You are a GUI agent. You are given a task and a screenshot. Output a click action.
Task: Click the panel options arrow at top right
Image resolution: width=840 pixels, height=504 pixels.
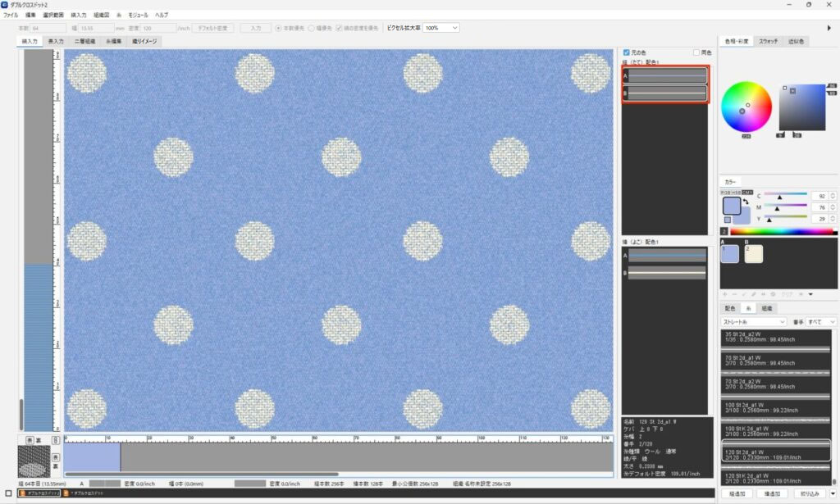[830, 28]
